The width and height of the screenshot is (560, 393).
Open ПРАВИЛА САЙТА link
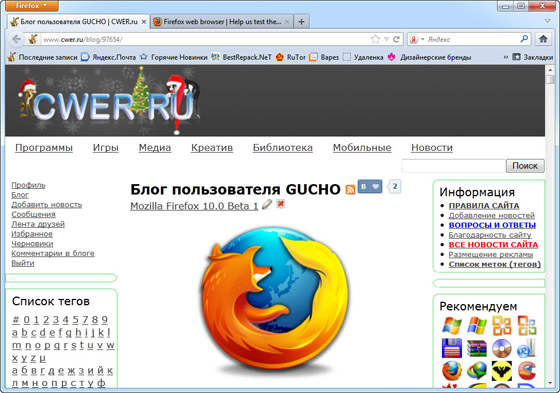point(484,206)
